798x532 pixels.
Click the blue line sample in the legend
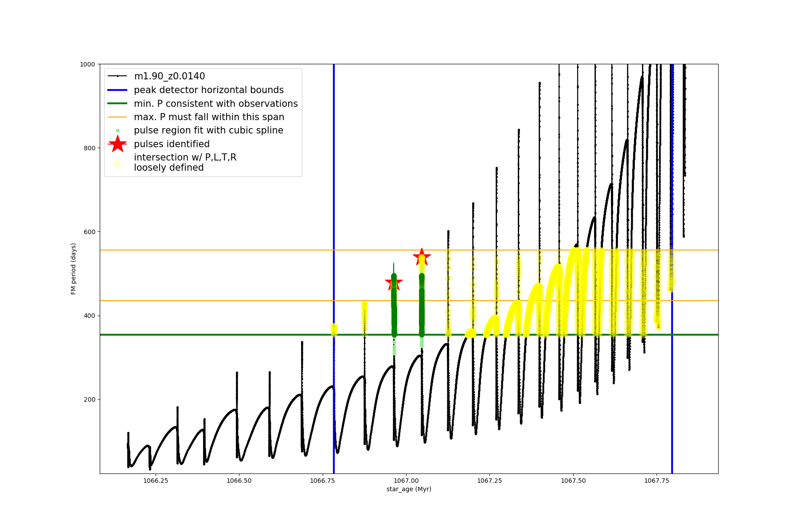point(117,90)
